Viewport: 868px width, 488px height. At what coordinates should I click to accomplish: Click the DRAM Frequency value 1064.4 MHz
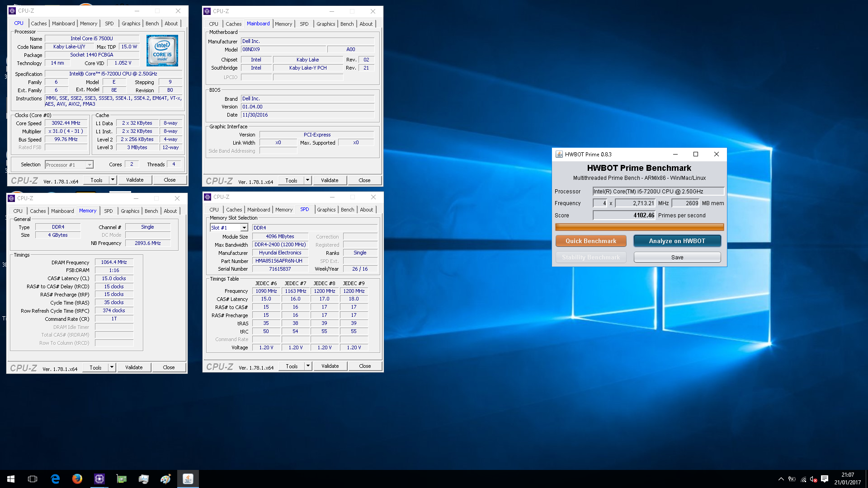click(x=114, y=262)
